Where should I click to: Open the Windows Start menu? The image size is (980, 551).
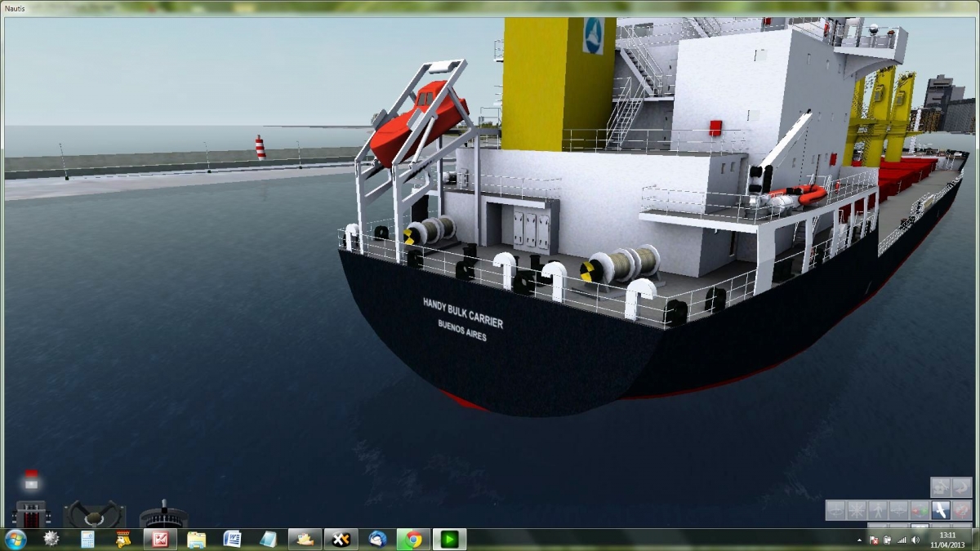[15, 539]
